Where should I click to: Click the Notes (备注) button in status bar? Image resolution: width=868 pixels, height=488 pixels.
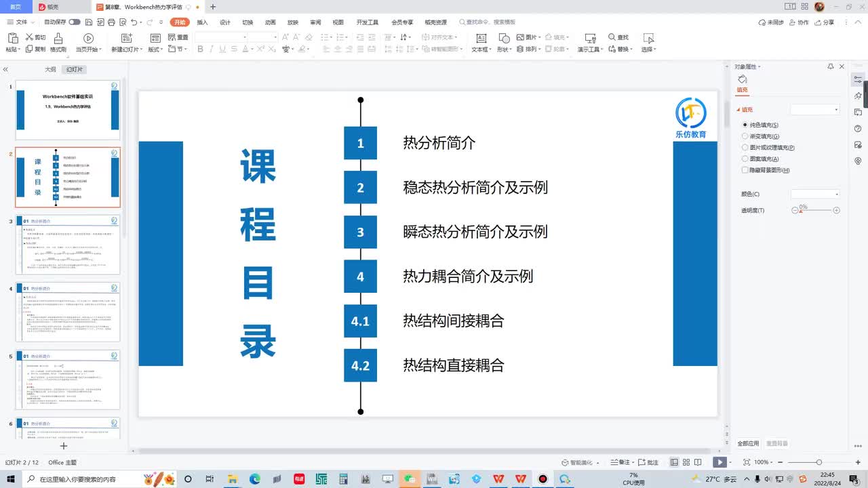click(620, 462)
